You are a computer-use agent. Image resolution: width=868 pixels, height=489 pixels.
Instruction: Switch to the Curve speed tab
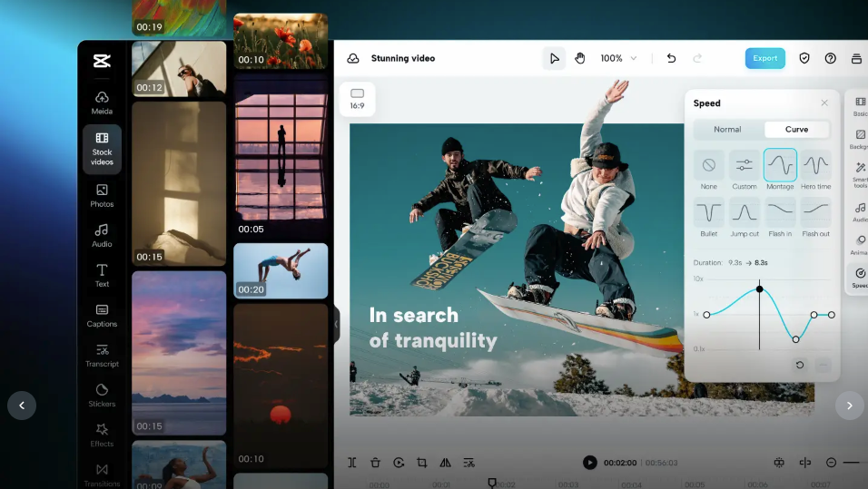[x=796, y=130]
